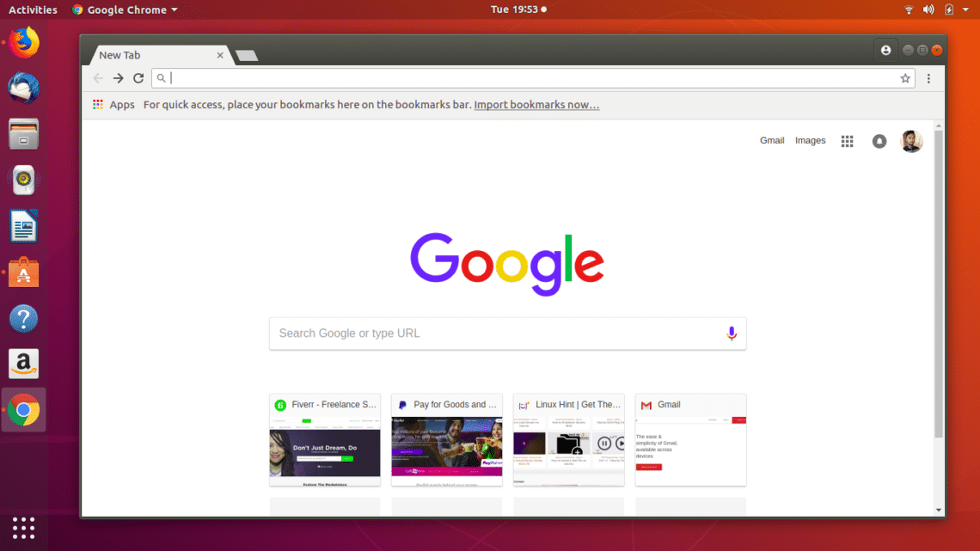Viewport: 980px width, 551px height.
Task: Open the Amazon launcher in the dock
Action: pyautogui.click(x=24, y=364)
